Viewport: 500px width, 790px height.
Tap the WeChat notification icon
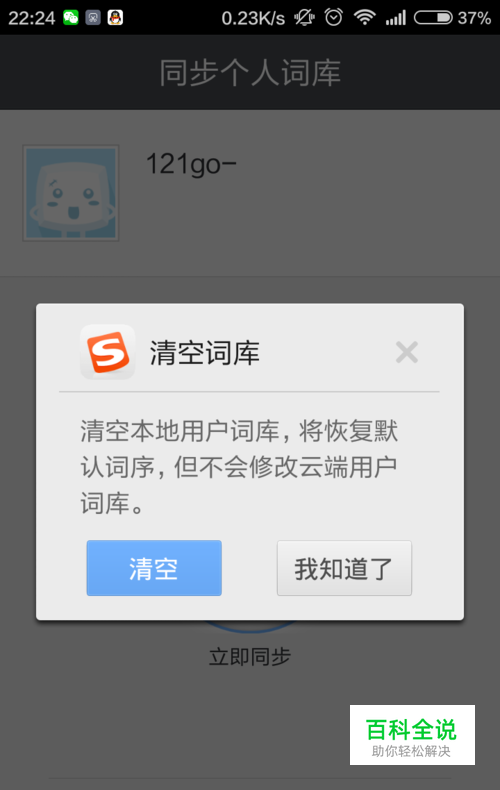(71, 18)
